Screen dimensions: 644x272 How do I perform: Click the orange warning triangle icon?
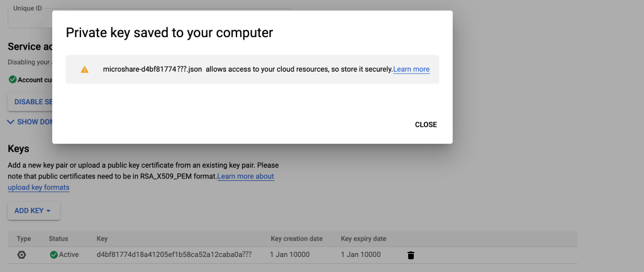84,70
